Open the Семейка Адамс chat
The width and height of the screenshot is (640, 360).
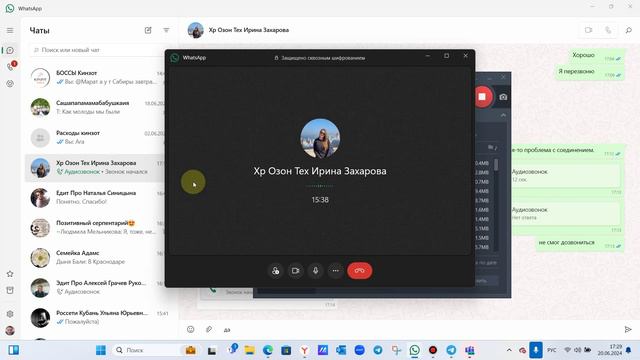coord(96,257)
